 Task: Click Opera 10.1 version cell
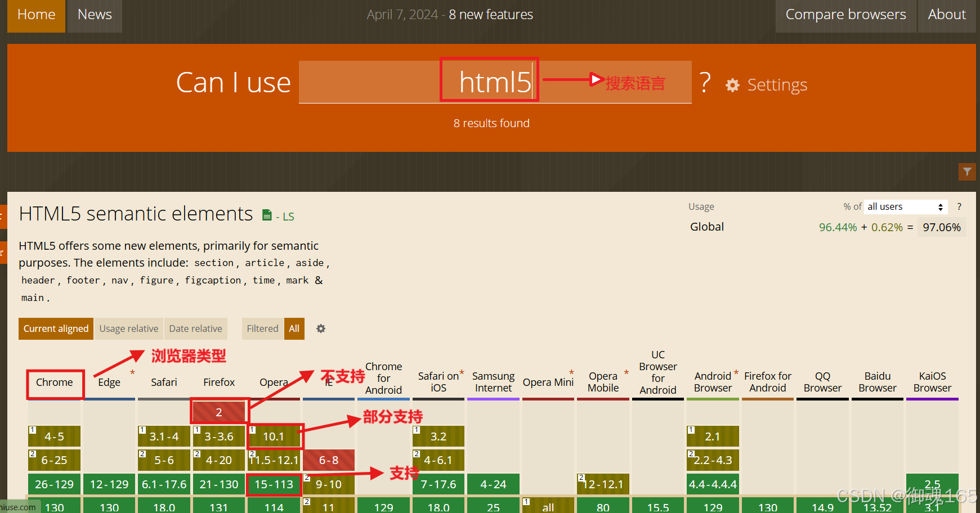click(x=274, y=436)
